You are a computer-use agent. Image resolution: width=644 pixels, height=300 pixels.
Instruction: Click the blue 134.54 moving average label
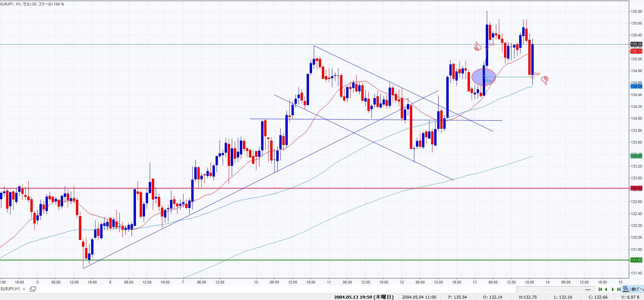click(x=636, y=86)
